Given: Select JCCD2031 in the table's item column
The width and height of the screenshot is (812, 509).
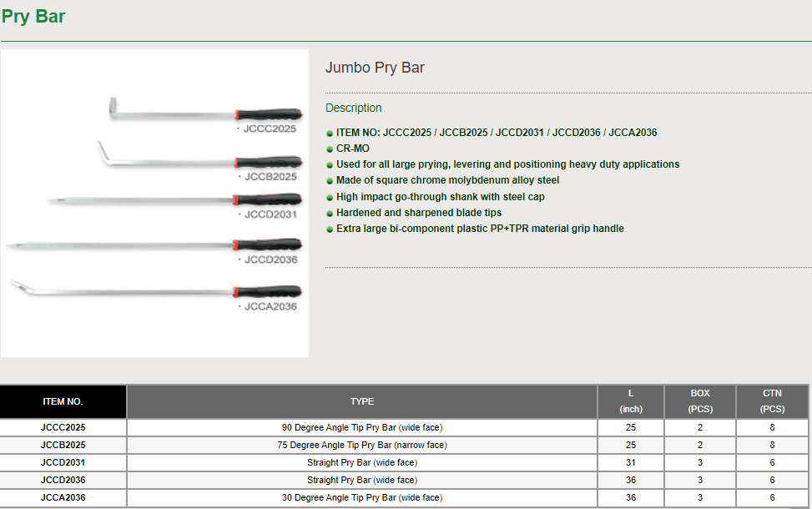Looking at the screenshot, I should 63,462.
